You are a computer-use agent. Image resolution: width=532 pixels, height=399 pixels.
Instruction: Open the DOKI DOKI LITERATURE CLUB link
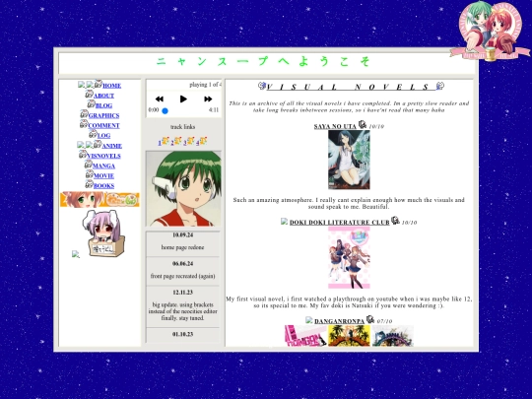339,223
